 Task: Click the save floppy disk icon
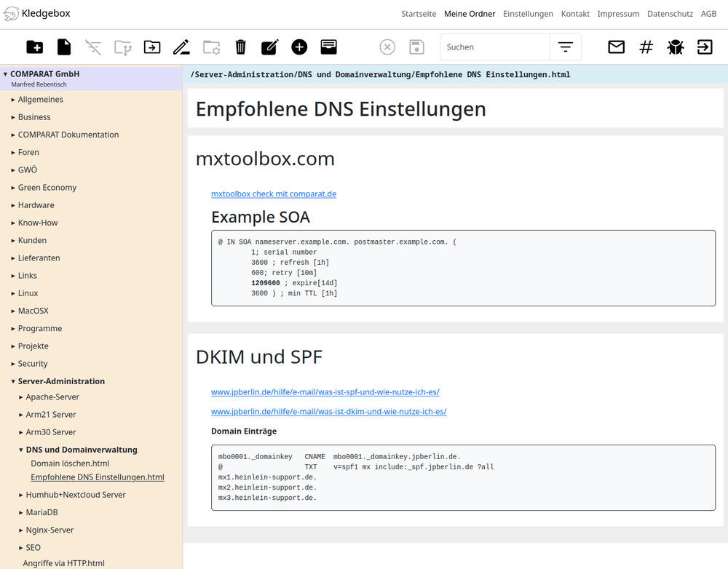(x=417, y=47)
